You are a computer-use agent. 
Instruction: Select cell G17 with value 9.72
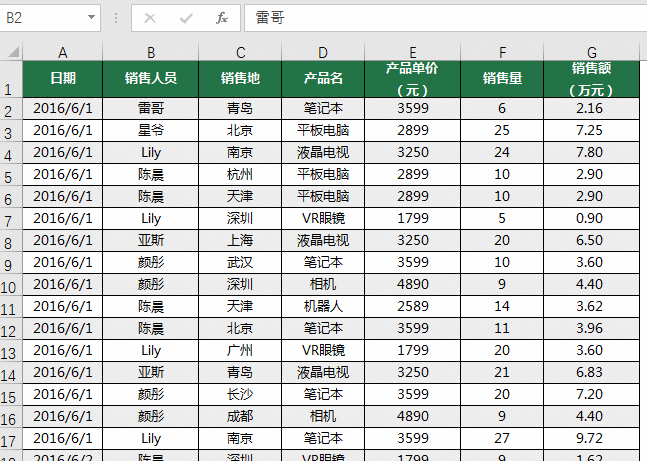pyautogui.click(x=591, y=437)
